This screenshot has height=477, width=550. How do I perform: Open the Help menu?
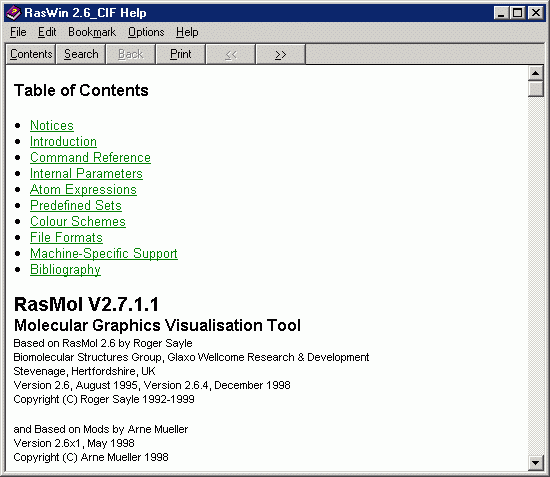point(187,32)
